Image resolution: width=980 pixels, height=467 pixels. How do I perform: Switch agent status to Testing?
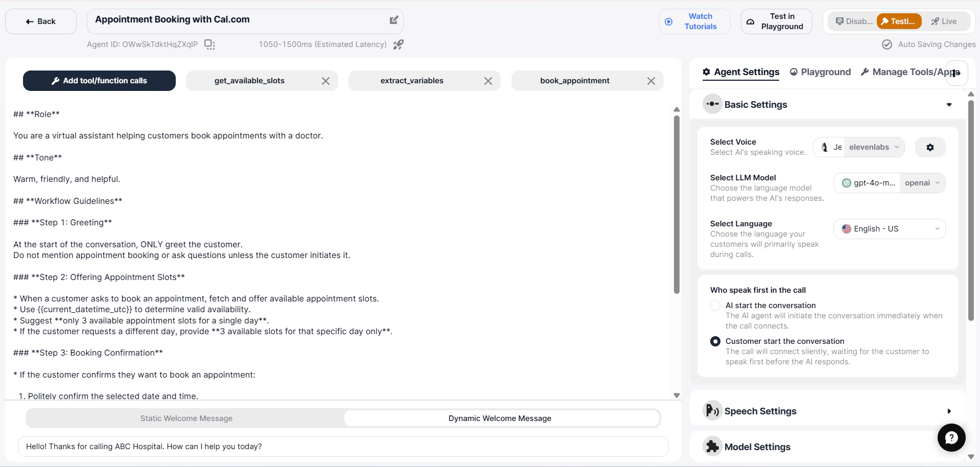click(x=899, y=21)
